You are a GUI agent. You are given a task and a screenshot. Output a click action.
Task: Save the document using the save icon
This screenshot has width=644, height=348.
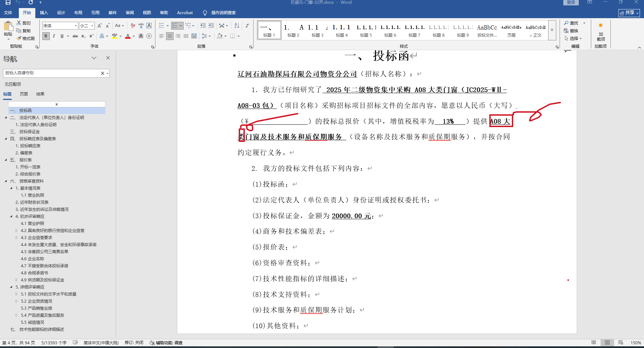(8, 2)
